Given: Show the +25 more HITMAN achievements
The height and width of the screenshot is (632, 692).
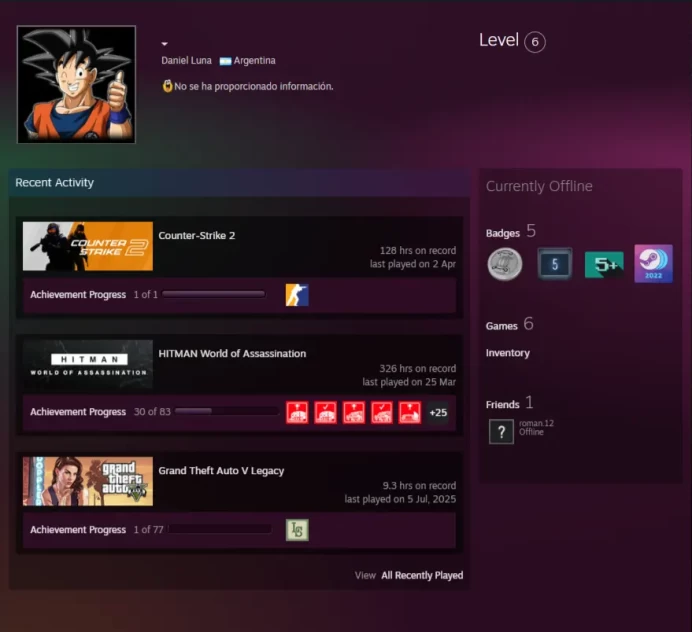Looking at the screenshot, I should [x=438, y=413].
